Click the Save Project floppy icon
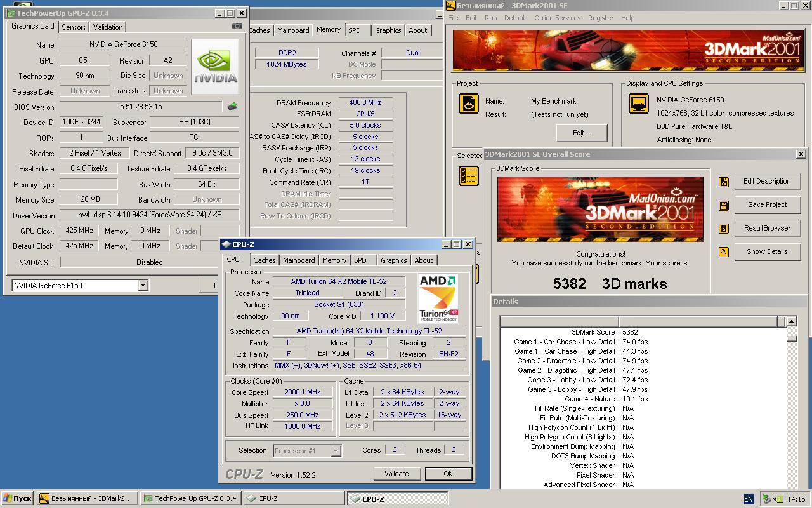The width and height of the screenshot is (812, 508). point(724,206)
